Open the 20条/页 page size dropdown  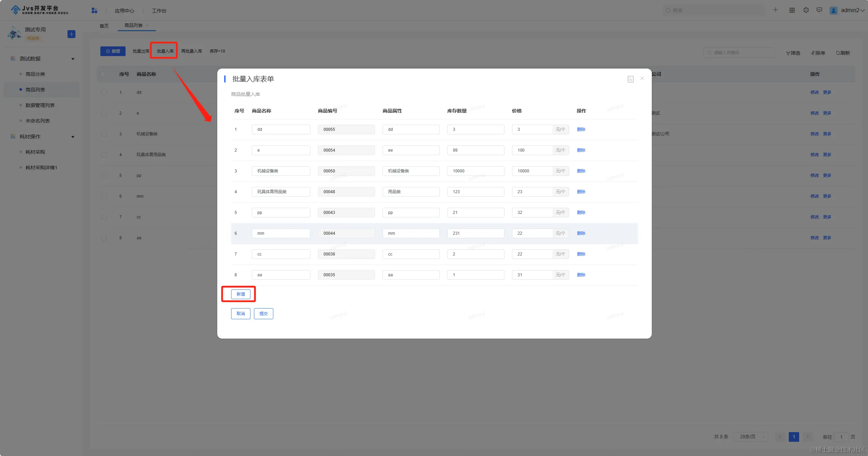click(751, 437)
